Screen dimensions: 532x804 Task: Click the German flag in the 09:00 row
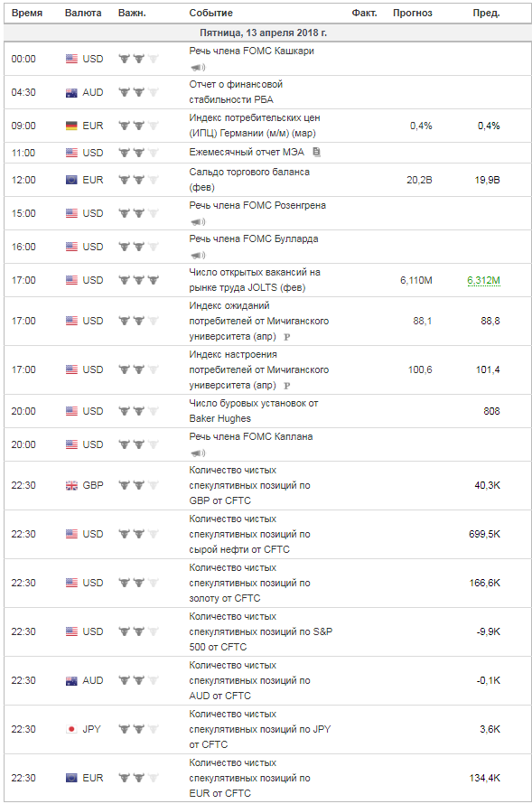coord(71,126)
